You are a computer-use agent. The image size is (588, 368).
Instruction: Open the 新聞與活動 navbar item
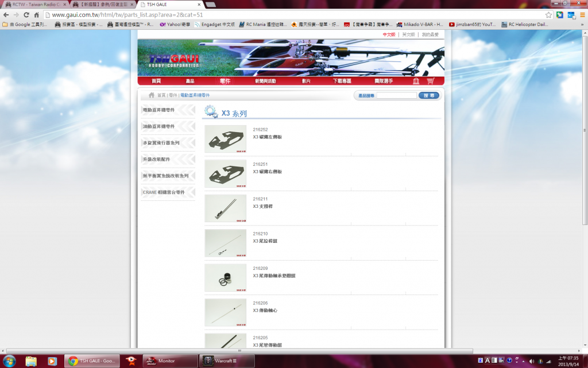[x=265, y=81]
